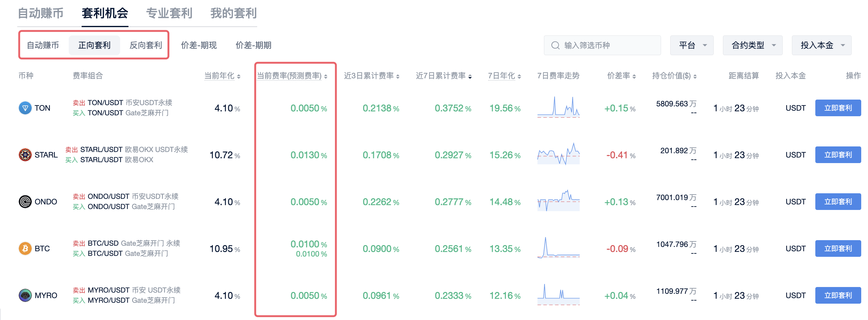Click the 7日年化 column header
Image resolution: width=868 pixels, height=320 pixels.
(502, 76)
